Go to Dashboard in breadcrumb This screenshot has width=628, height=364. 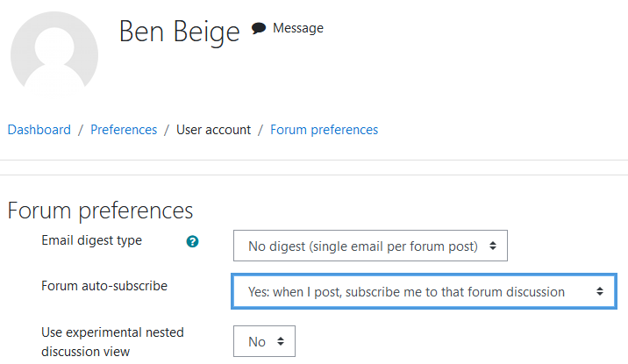click(39, 130)
